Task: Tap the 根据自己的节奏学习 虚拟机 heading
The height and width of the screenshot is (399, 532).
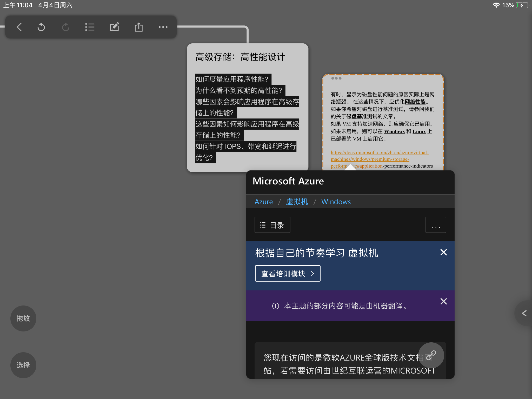Action: tap(316, 253)
